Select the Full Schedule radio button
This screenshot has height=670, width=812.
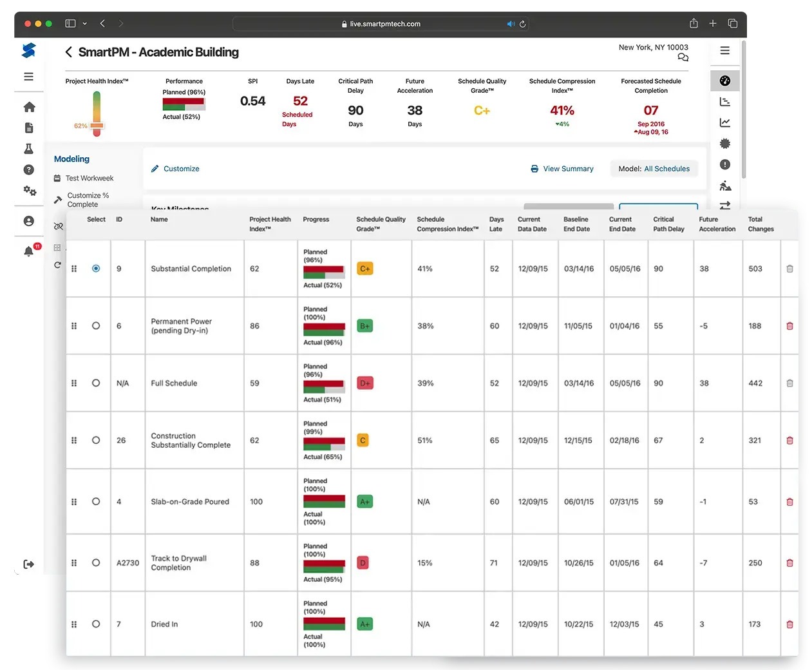[96, 383]
